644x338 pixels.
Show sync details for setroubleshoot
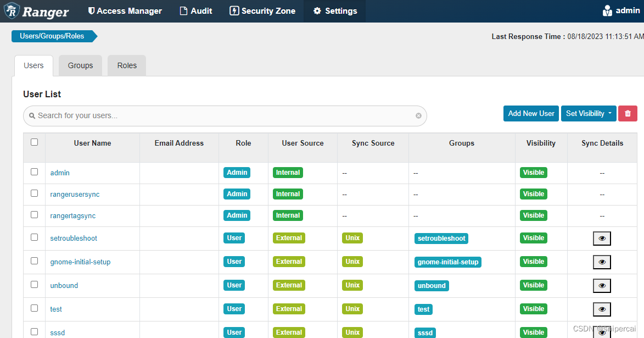[x=602, y=238]
